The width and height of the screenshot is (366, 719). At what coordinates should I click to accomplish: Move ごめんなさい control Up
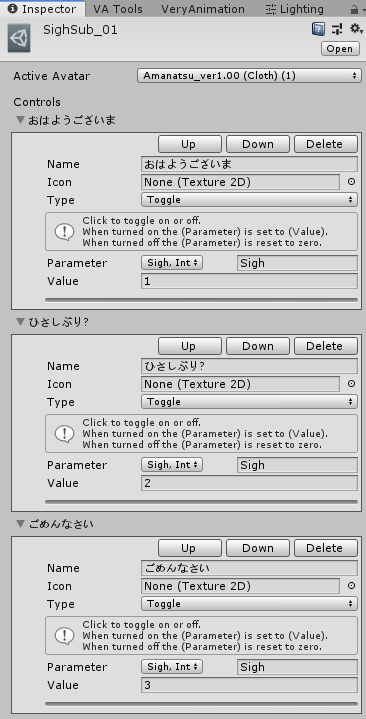[x=189, y=548]
